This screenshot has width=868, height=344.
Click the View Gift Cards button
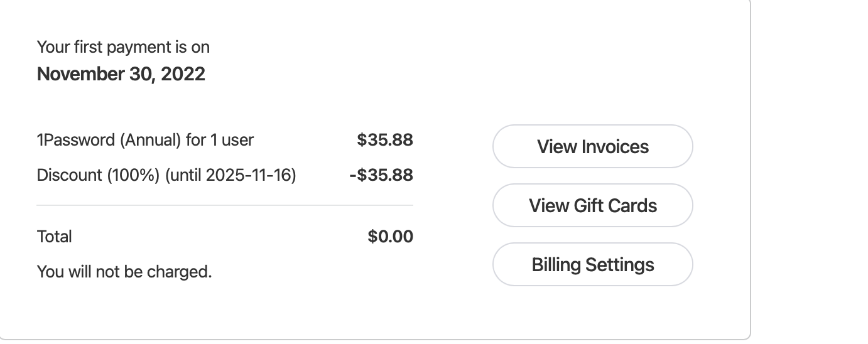pos(592,205)
